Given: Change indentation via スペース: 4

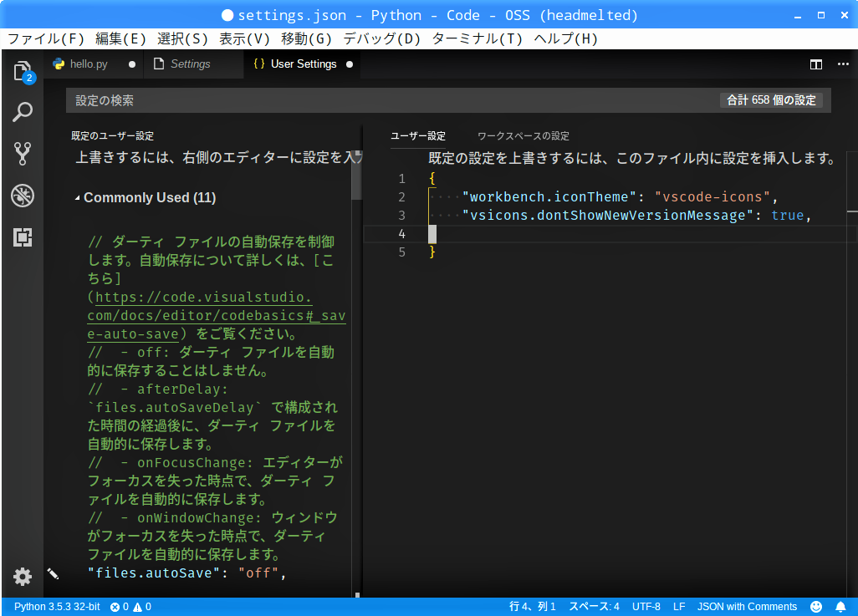Looking at the screenshot, I should (594, 607).
